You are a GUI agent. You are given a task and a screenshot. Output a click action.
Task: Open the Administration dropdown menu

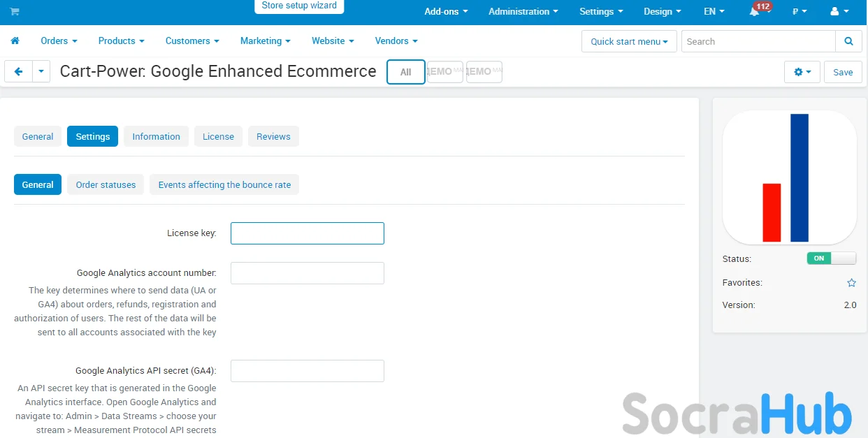coord(523,11)
